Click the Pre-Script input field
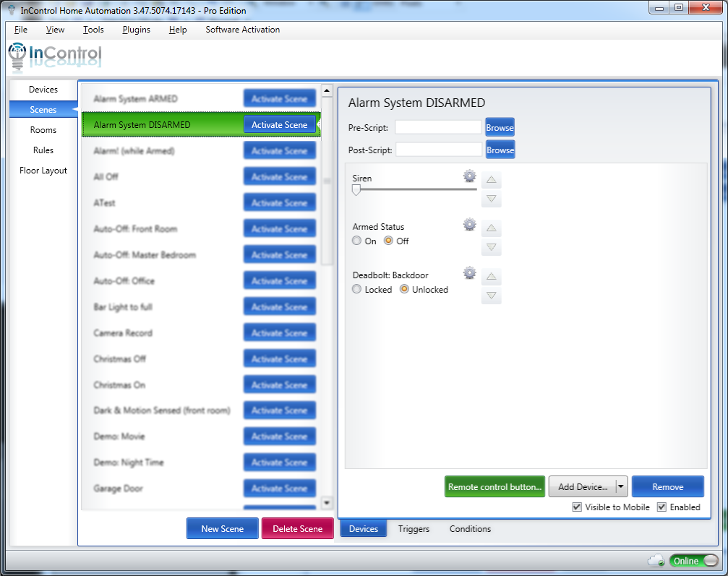Image resolution: width=728 pixels, height=576 pixels. click(x=438, y=128)
